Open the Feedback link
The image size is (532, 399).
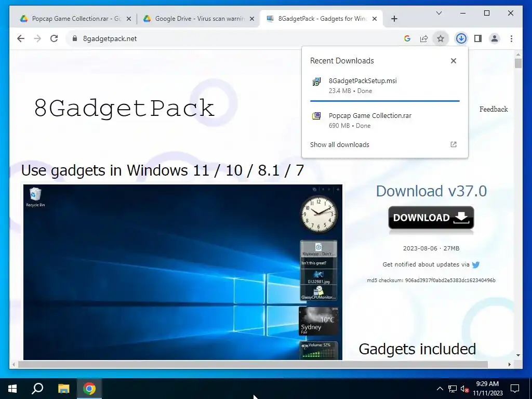[x=494, y=109]
